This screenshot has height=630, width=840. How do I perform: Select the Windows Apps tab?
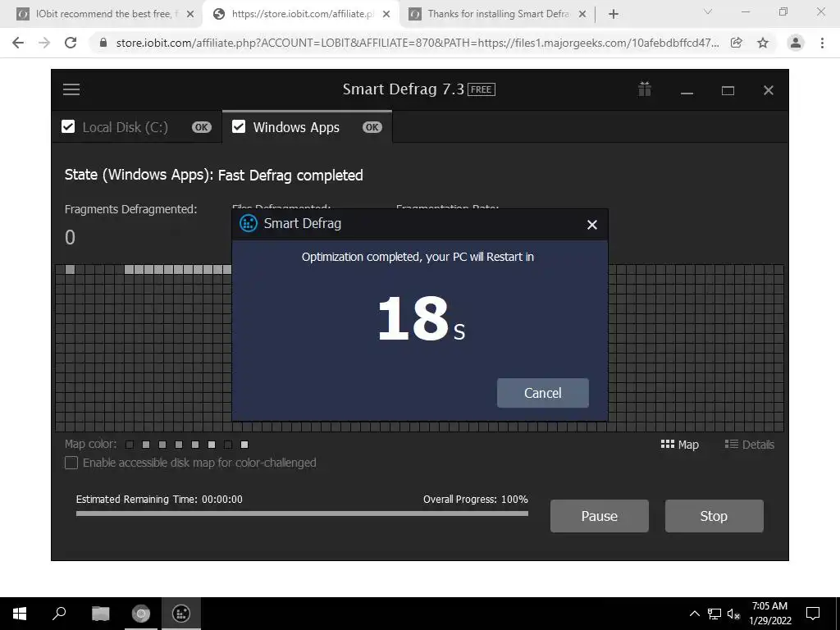(x=307, y=127)
